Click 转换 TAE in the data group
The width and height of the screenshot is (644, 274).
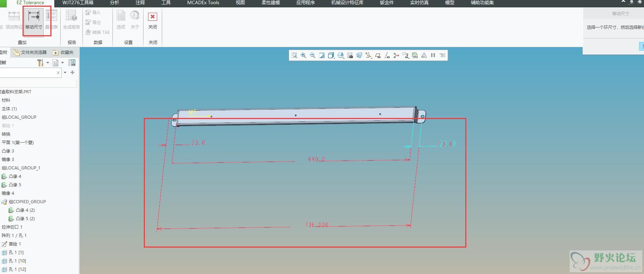[x=98, y=32]
